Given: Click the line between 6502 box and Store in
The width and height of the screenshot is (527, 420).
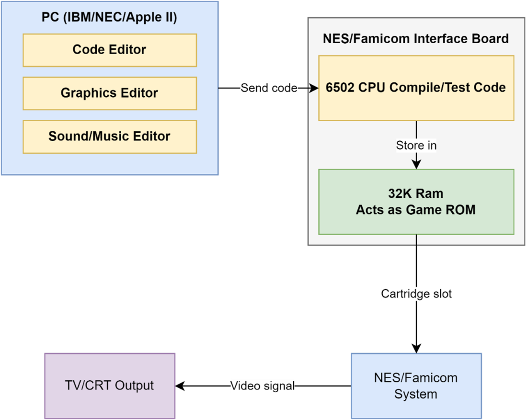Looking at the screenshot, I should pos(416,129).
